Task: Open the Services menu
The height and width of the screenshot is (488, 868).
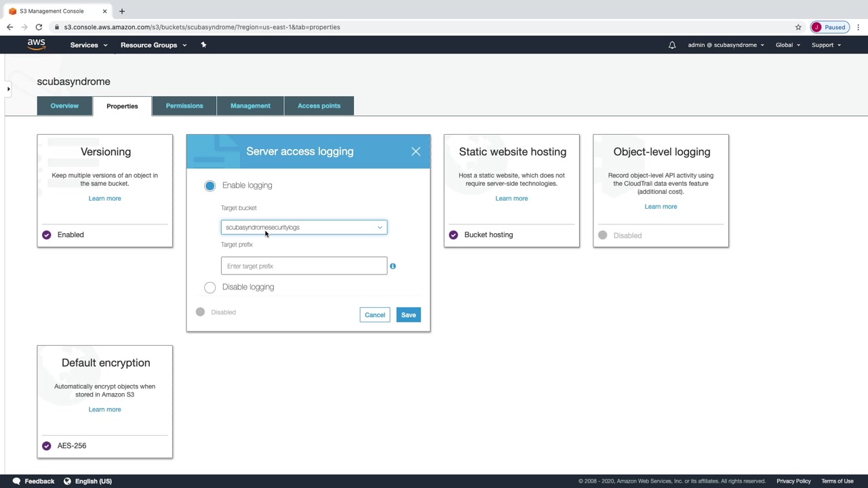Action: click(89, 45)
